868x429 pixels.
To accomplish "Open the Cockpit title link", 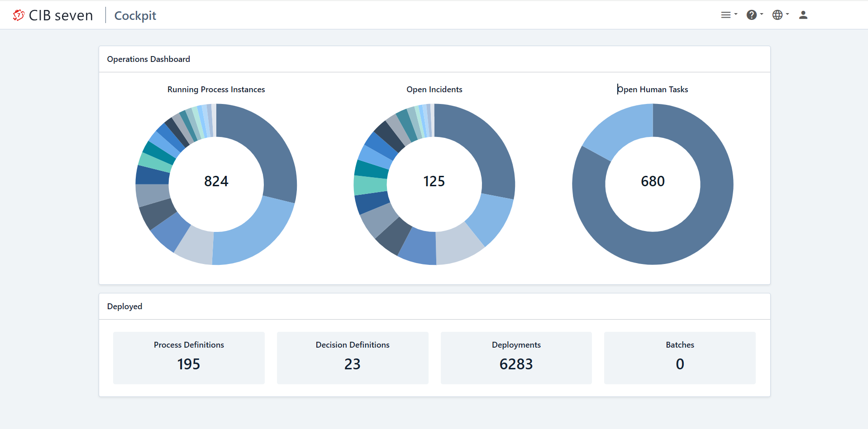I will pyautogui.click(x=135, y=15).
